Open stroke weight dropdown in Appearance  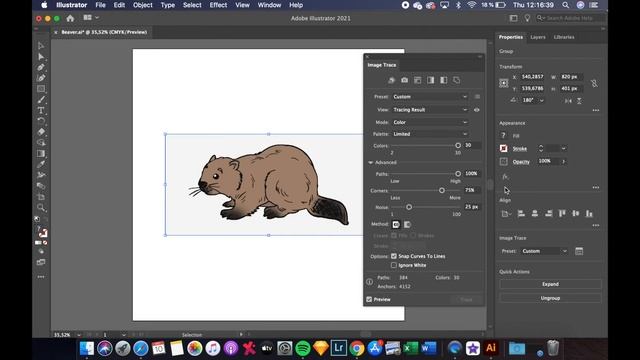564,149
